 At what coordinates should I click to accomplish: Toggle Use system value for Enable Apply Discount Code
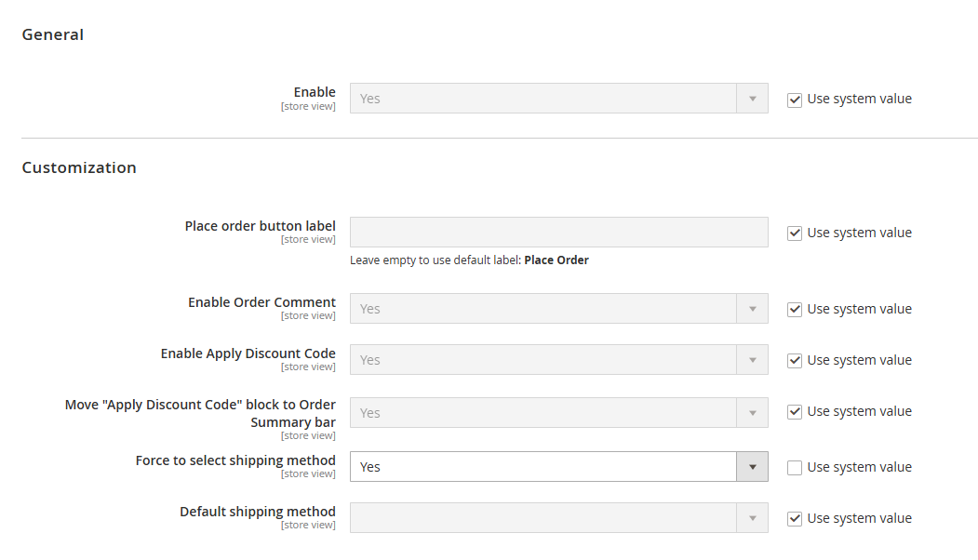[795, 361]
